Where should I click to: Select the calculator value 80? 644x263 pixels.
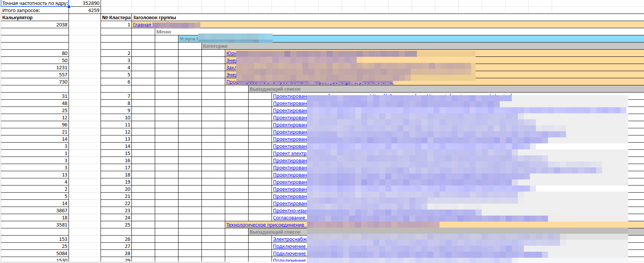pyautogui.click(x=35, y=53)
